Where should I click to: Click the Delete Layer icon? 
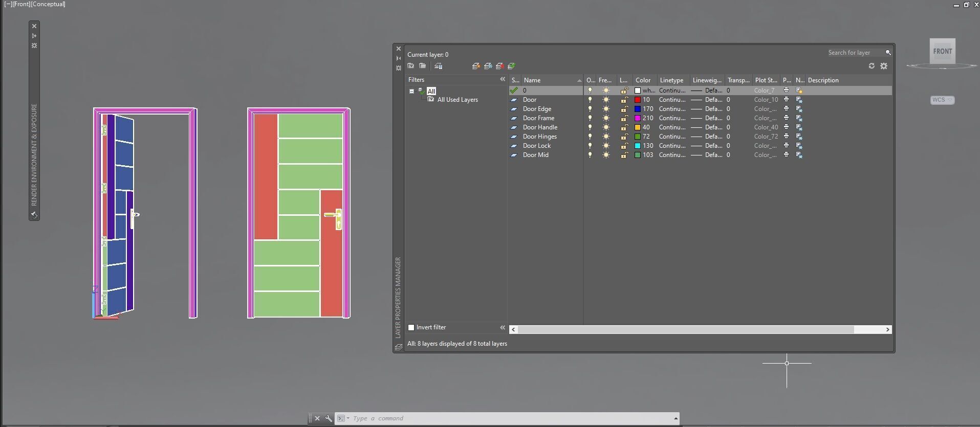[499, 66]
